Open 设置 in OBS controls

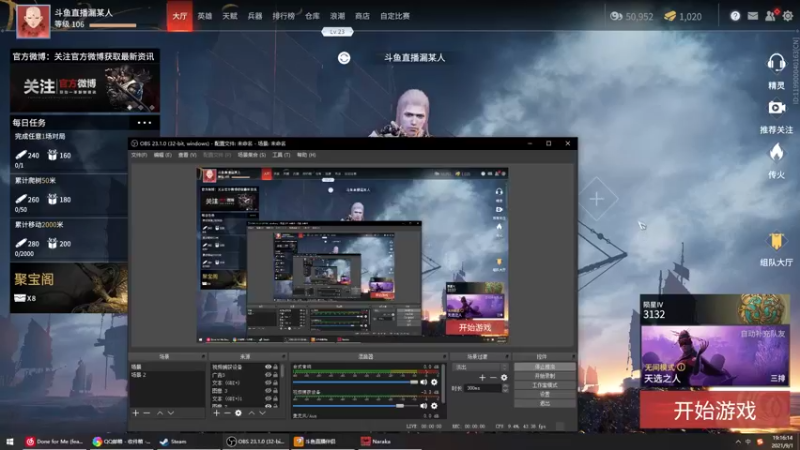tap(545, 394)
